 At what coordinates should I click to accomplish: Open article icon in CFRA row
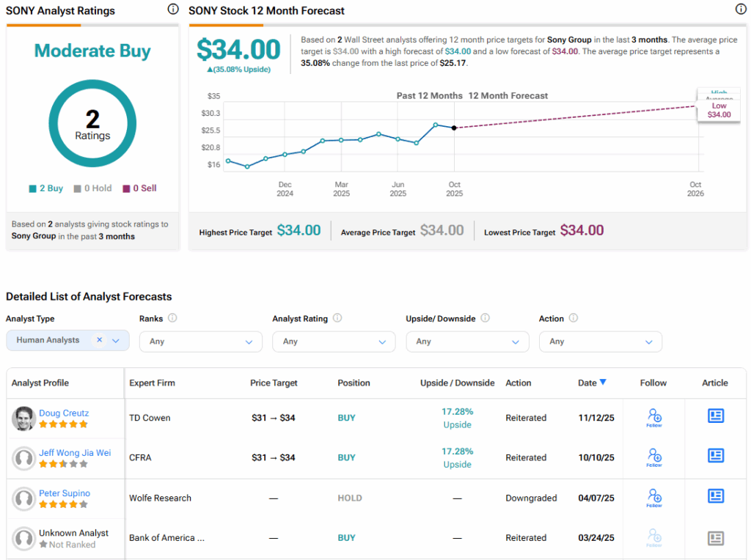coord(715,456)
